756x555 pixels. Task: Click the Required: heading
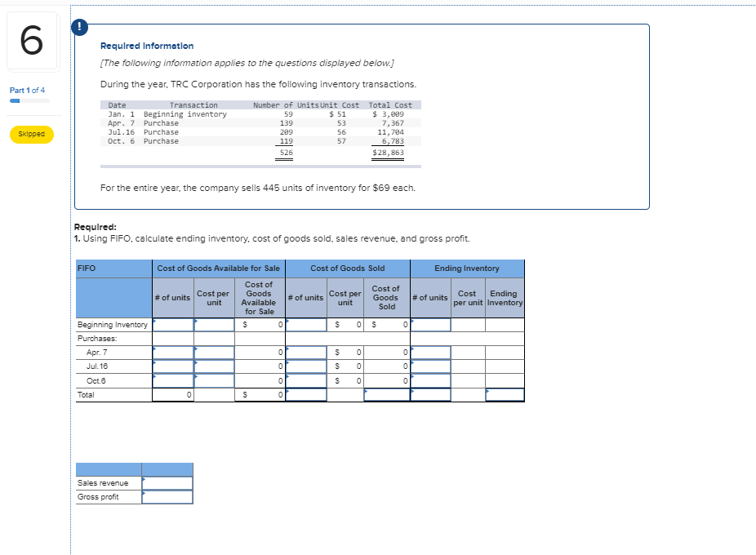(x=96, y=227)
